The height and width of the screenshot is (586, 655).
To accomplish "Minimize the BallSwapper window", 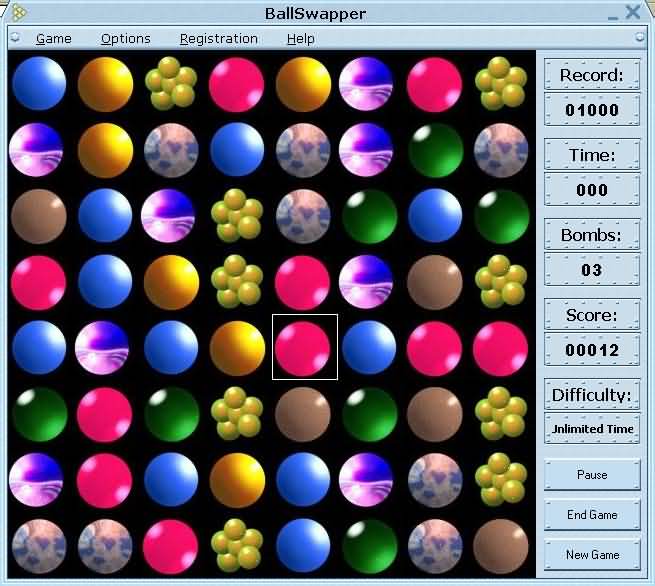I will pos(613,17).
